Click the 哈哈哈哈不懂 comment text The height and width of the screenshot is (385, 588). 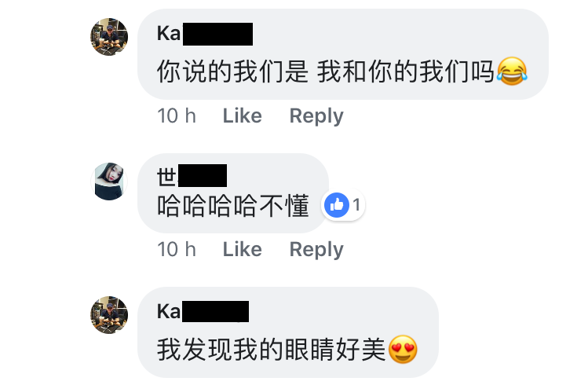pos(233,206)
